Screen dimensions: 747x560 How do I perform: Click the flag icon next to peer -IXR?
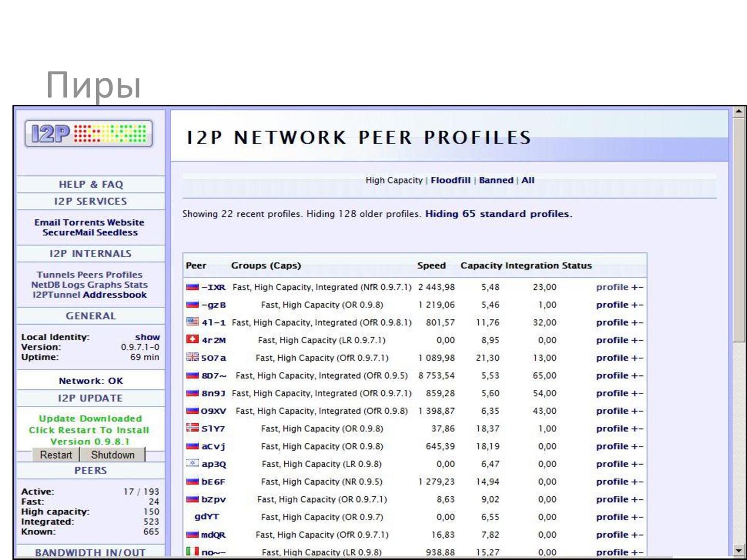(192, 287)
